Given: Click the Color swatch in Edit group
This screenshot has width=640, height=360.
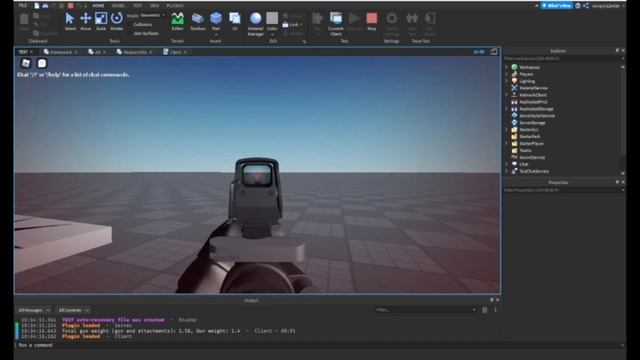Looking at the screenshot, I should (x=272, y=18).
